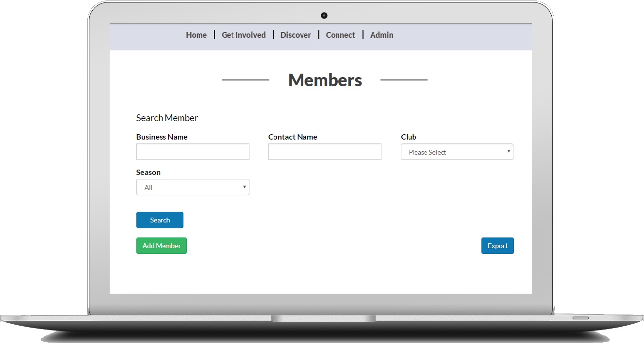The image size is (644, 347).
Task: Expand the Club dropdown
Action: (457, 152)
